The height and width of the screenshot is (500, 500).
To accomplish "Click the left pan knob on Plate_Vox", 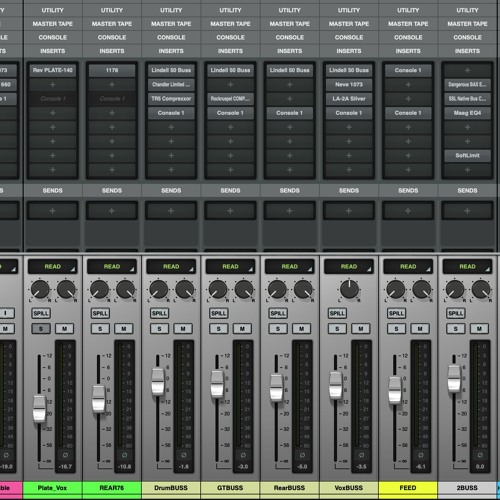I will click(40, 289).
